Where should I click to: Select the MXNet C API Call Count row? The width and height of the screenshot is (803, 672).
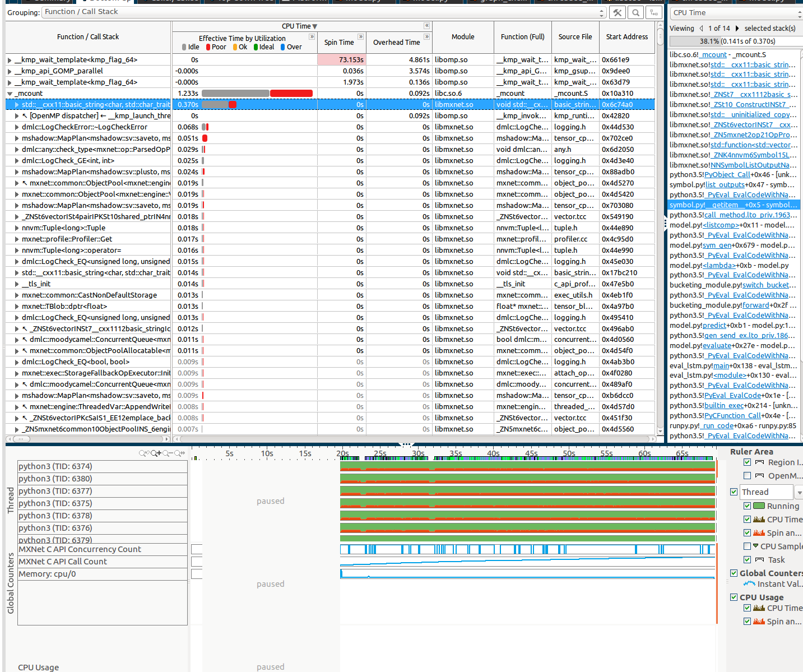click(x=103, y=562)
